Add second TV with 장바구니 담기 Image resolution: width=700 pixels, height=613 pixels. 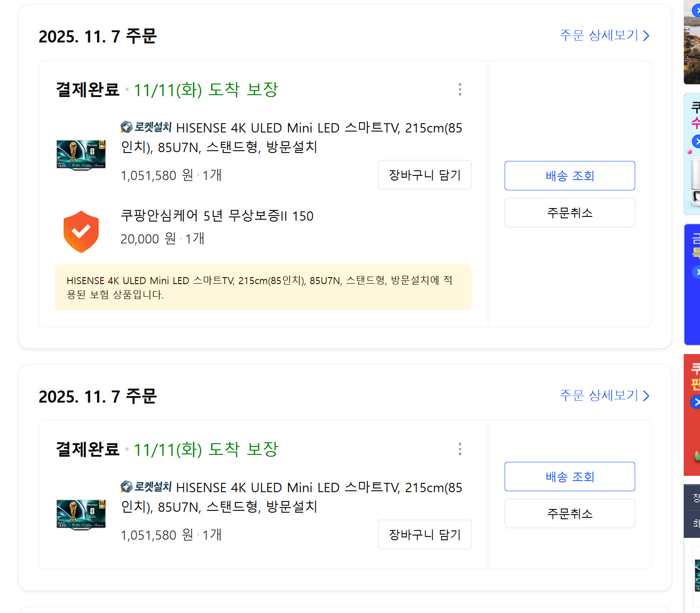tap(425, 535)
